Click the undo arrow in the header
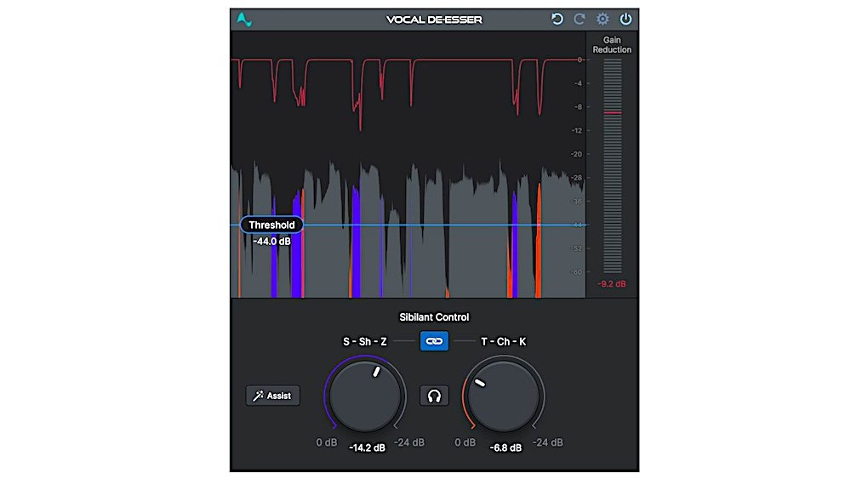868x479 pixels. (557, 19)
